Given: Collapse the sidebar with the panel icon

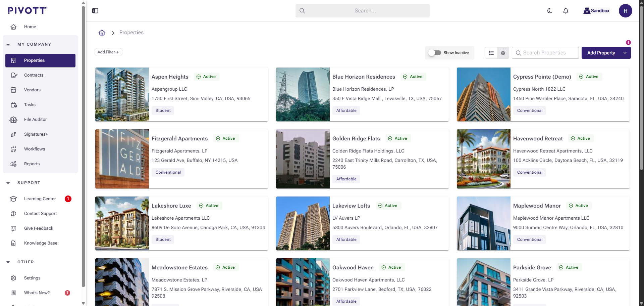Looking at the screenshot, I should tap(95, 10).
